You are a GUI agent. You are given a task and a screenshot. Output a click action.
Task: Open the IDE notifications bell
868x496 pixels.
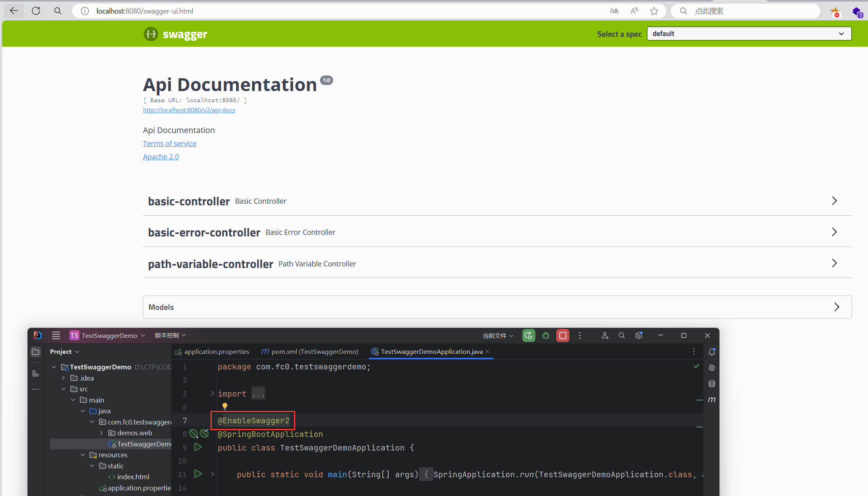[x=712, y=352]
